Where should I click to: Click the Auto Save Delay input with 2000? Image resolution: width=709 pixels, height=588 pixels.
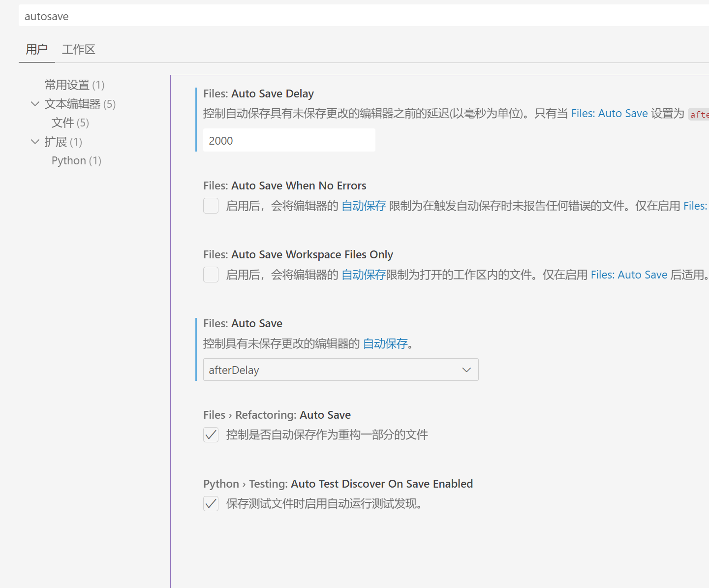pyautogui.click(x=289, y=140)
